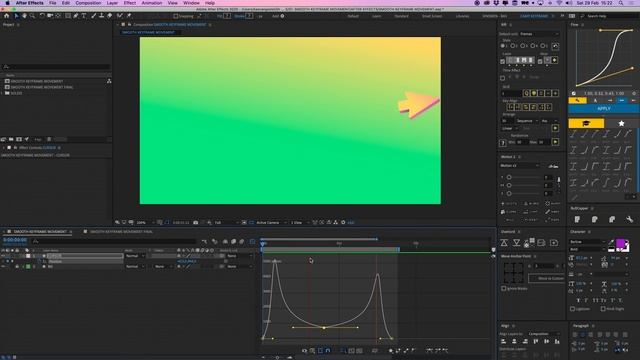Click the Randomize play button
The width and height of the screenshot is (640, 360).
coord(555,142)
